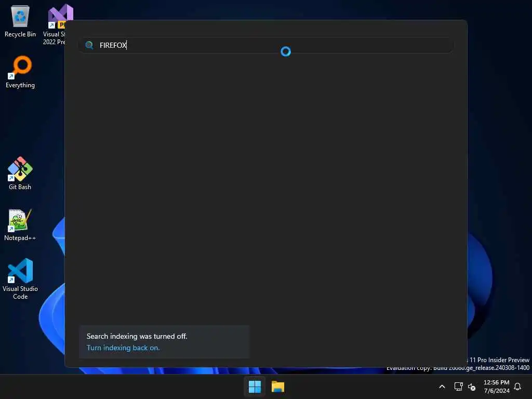The width and height of the screenshot is (532, 399).
Task: Open the network status tray icon
Action: click(458, 387)
